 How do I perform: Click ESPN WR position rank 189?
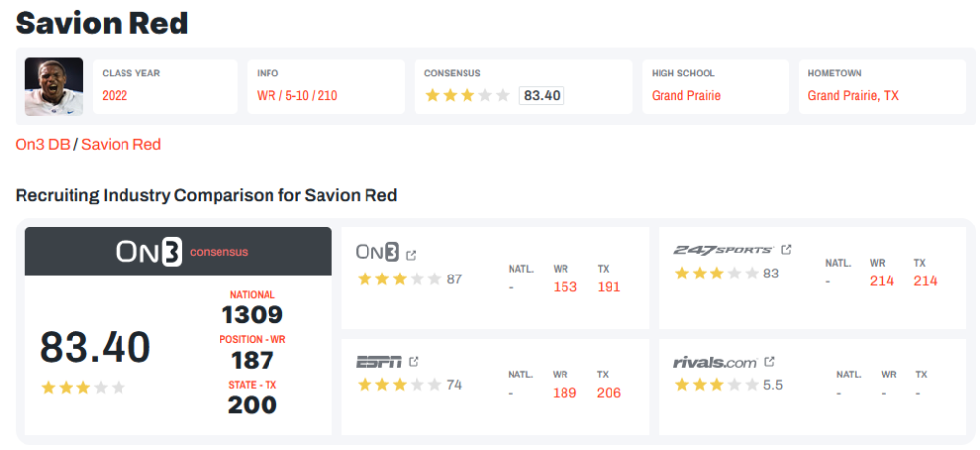pos(565,393)
